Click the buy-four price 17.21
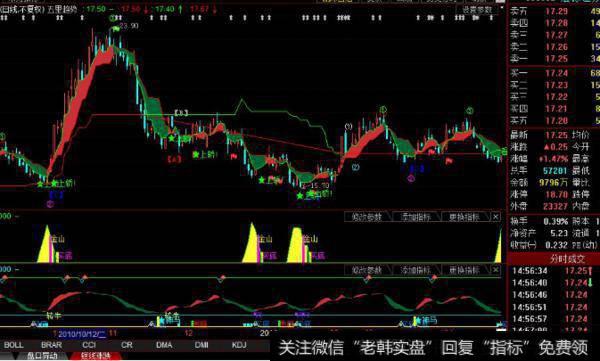 pyautogui.click(x=557, y=109)
